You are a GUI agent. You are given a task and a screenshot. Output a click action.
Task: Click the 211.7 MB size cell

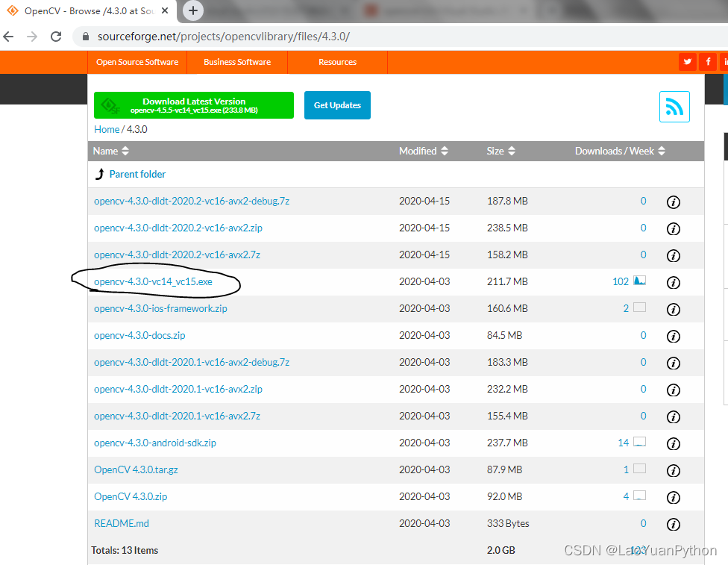[x=507, y=281]
